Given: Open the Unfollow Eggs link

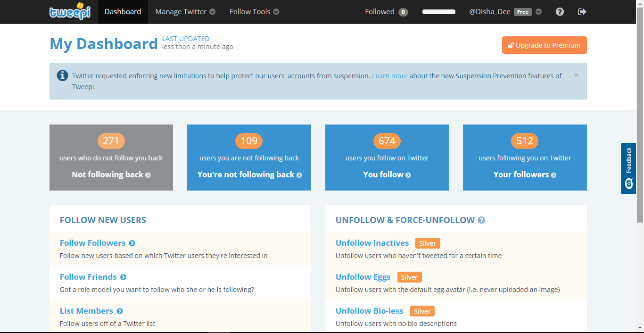Looking at the screenshot, I should [363, 277].
